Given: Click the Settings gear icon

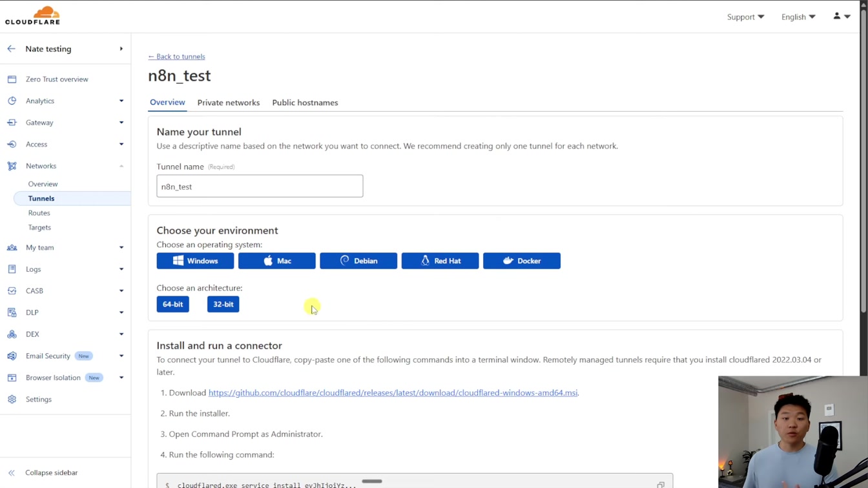Looking at the screenshot, I should point(12,400).
